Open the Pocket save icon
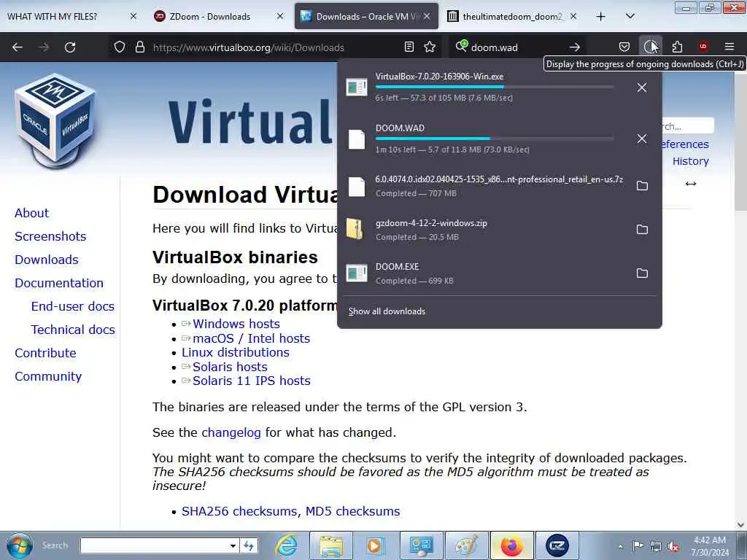This screenshot has height=560, width=747. click(624, 47)
